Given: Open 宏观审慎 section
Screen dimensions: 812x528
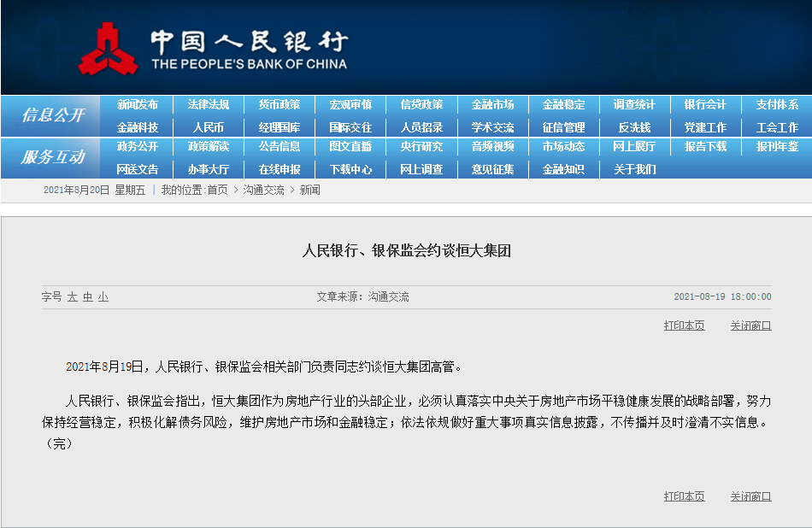Looking at the screenshot, I should point(350,104).
